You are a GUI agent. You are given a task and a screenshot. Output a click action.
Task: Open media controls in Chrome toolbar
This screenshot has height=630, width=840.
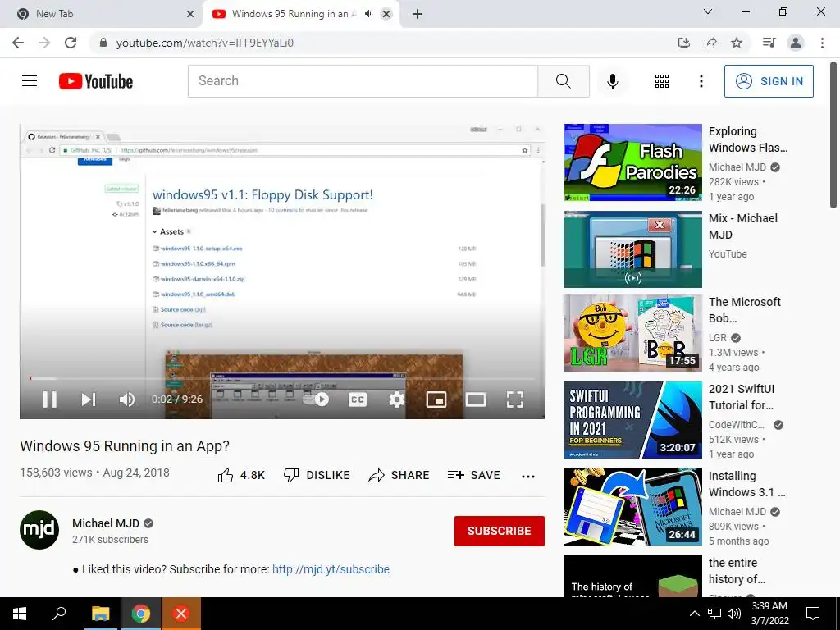769,43
